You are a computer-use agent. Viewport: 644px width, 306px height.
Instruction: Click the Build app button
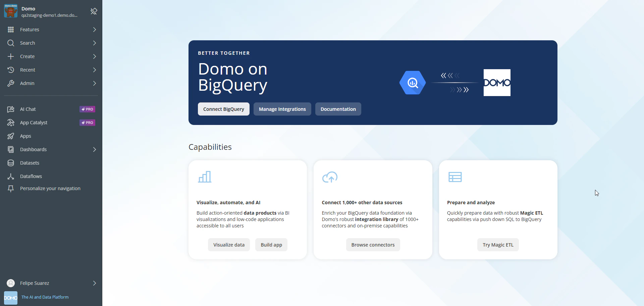(271, 245)
